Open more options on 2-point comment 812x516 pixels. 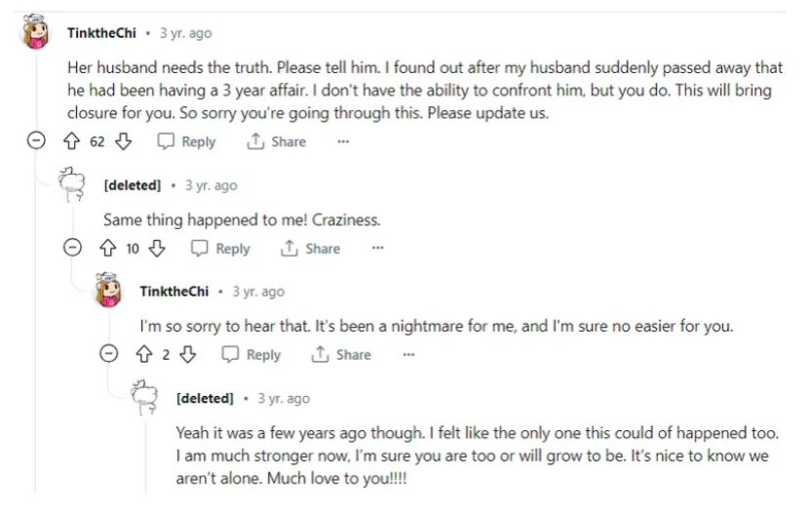[x=408, y=355]
